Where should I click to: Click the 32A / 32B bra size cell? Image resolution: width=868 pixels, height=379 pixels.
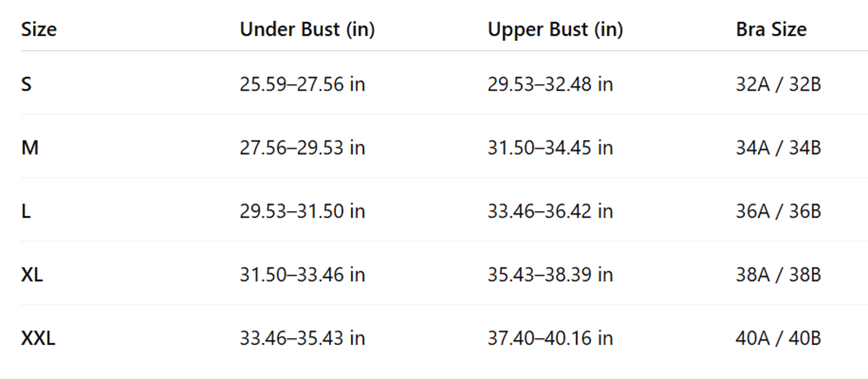778,84
